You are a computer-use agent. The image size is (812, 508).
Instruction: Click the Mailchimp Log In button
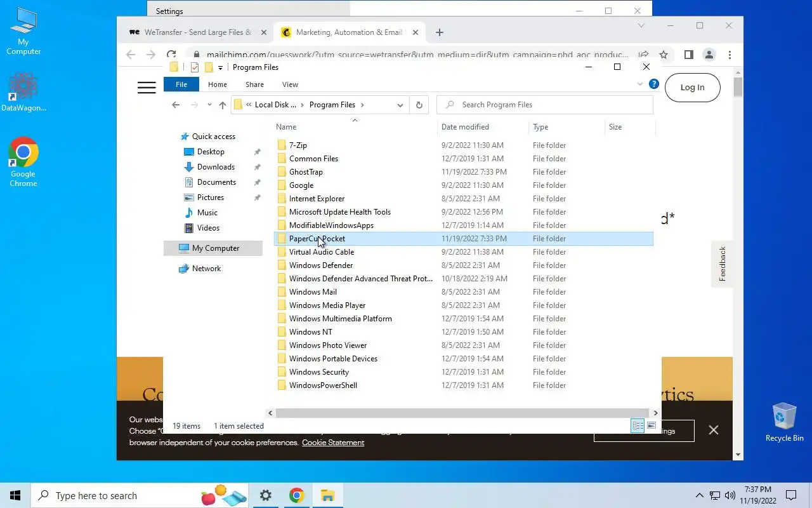[x=692, y=88]
